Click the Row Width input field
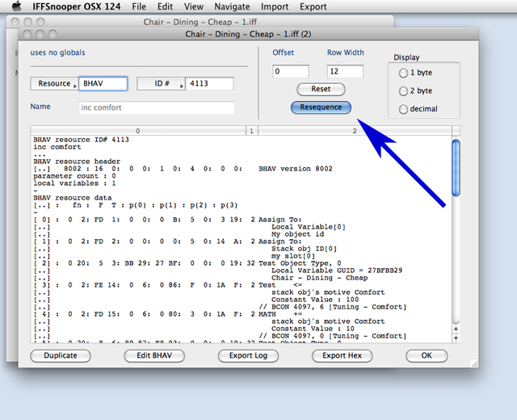This screenshot has height=420, width=517. click(345, 71)
